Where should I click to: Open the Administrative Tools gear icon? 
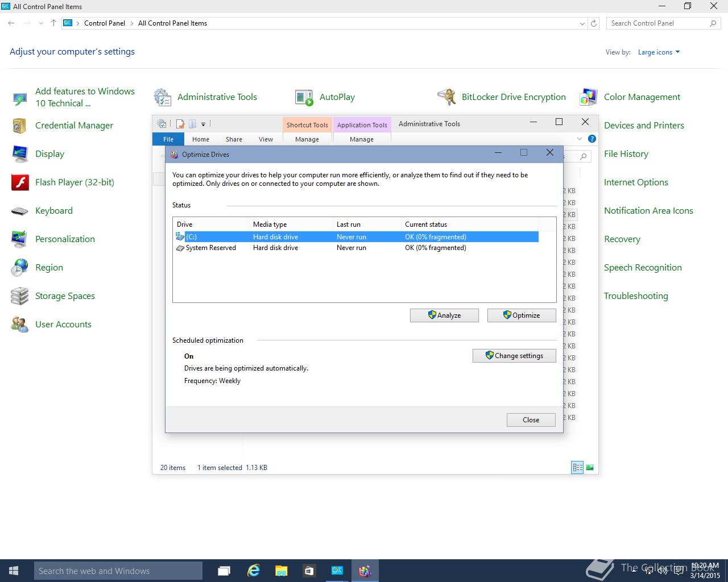(x=163, y=97)
